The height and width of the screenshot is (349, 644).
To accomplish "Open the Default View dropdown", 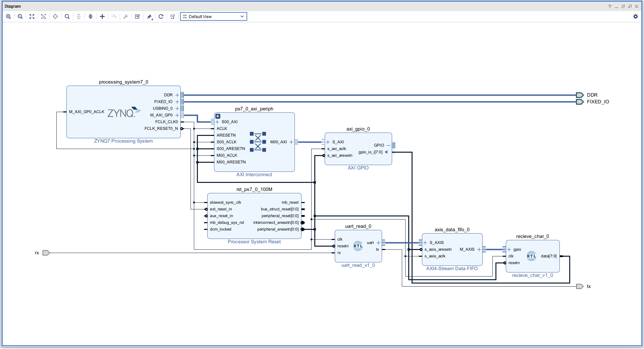I will coord(213,16).
